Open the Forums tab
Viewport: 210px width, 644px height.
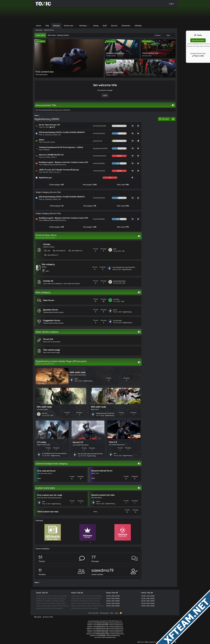click(56, 25)
